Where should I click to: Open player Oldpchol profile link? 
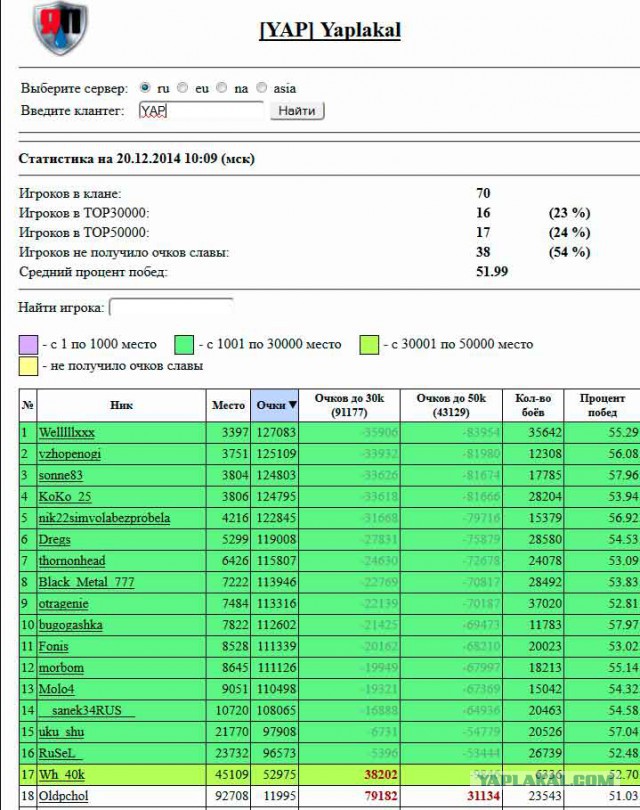coord(64,796)
